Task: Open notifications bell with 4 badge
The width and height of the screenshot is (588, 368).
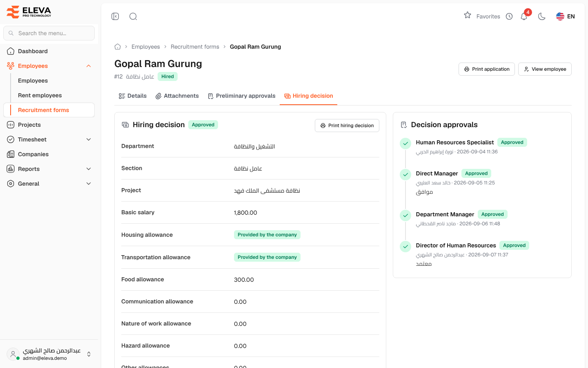Action: 524,16
